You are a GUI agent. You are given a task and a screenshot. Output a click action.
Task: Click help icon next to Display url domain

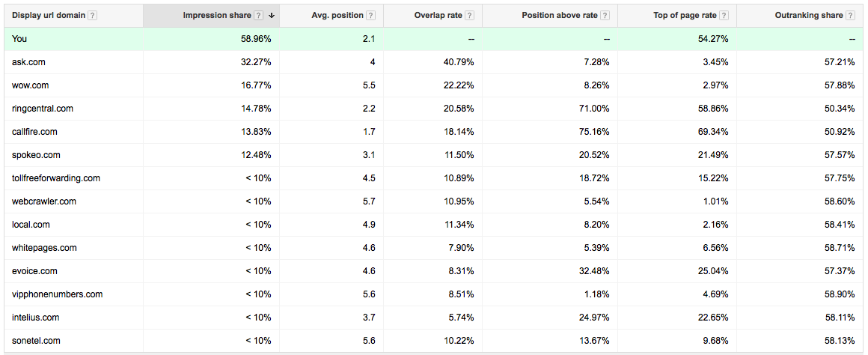click(x=93, y=16)
